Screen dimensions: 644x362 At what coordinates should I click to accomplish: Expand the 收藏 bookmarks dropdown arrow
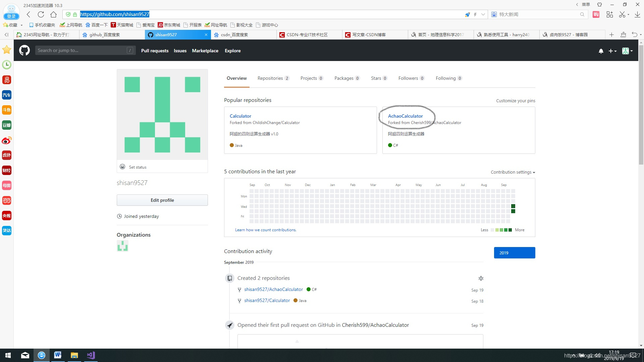[x=21, y=25]
